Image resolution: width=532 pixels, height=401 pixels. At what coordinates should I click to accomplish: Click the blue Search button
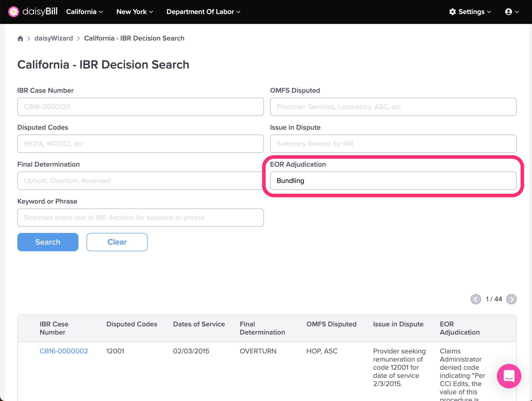coord(48,242)
